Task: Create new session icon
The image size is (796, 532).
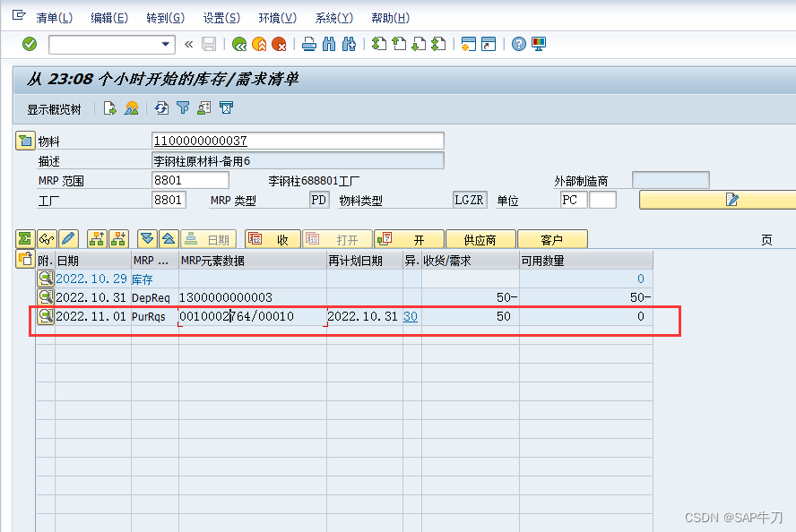Action: tap(468, 44)
